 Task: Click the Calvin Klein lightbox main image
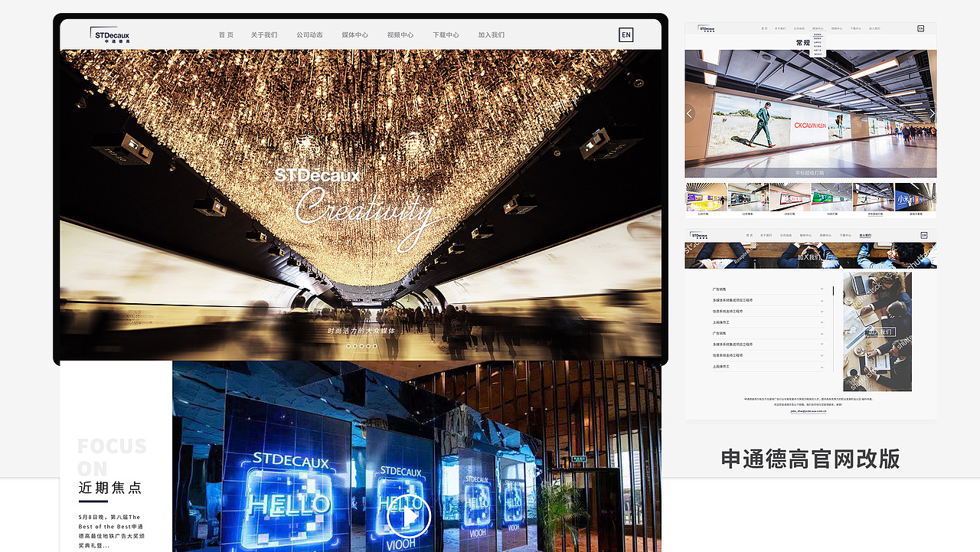tap(811, 114)
